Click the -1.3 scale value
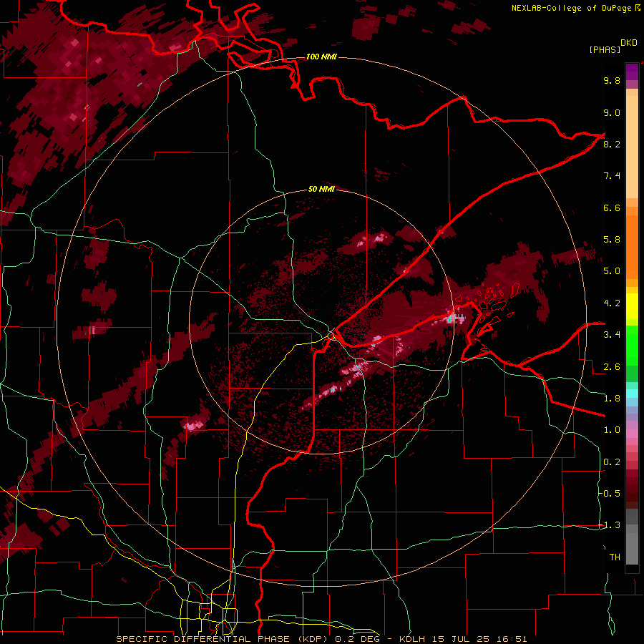Image resolution: width=644 pixels, height=644 pixels. pos(610,525)
